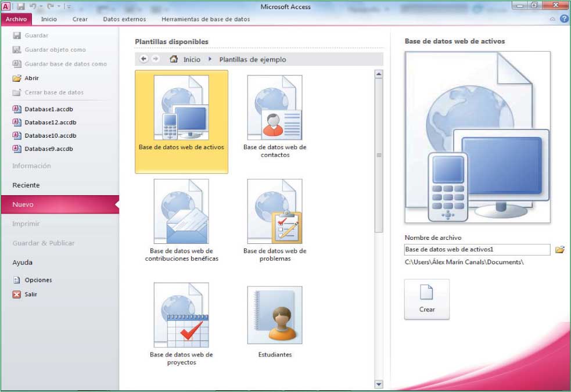Select Base de datos web de contactos template
The width and height of the screenshot is (571, 392).
[x=275, y=117]
